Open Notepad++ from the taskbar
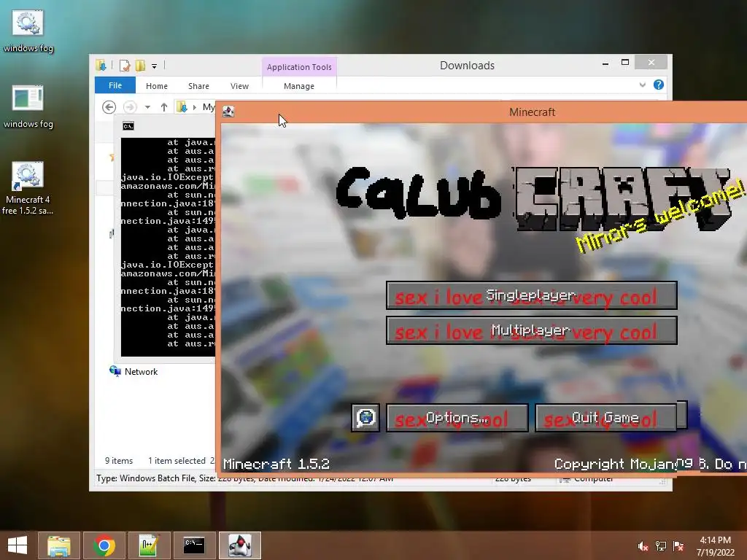 [149, 545]
